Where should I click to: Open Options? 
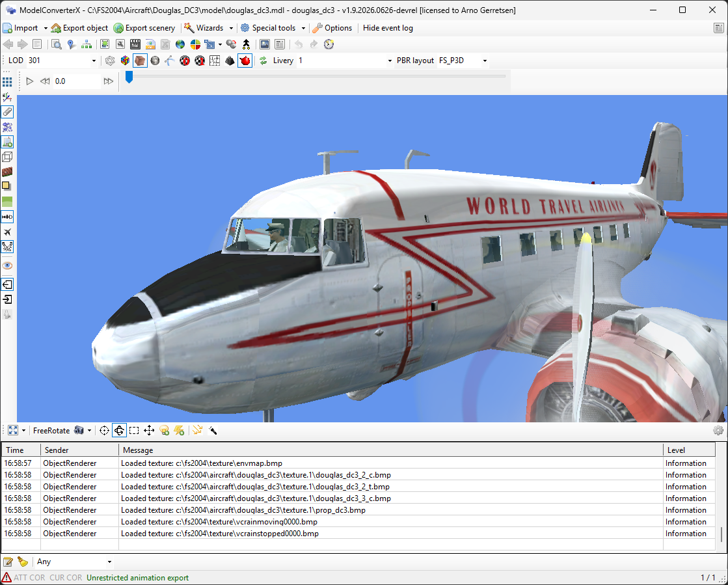point(332,29)
